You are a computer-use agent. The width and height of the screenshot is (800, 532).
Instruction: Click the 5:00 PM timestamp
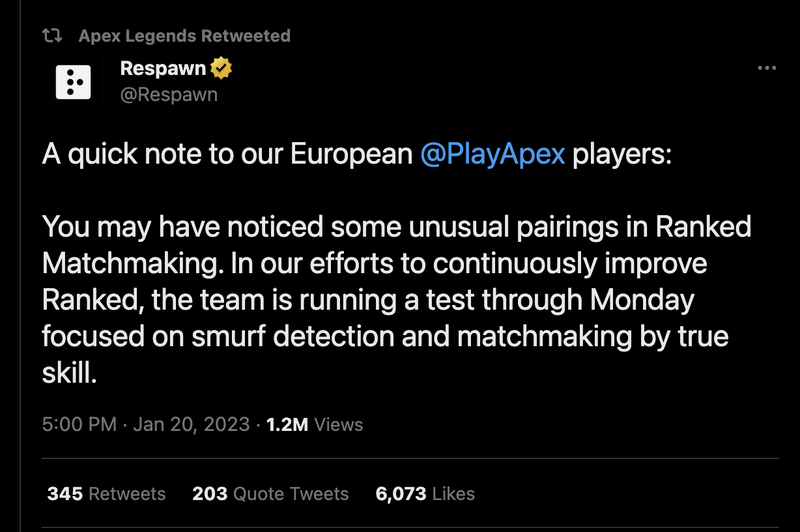pyautogui.click(x=78, y=424)
